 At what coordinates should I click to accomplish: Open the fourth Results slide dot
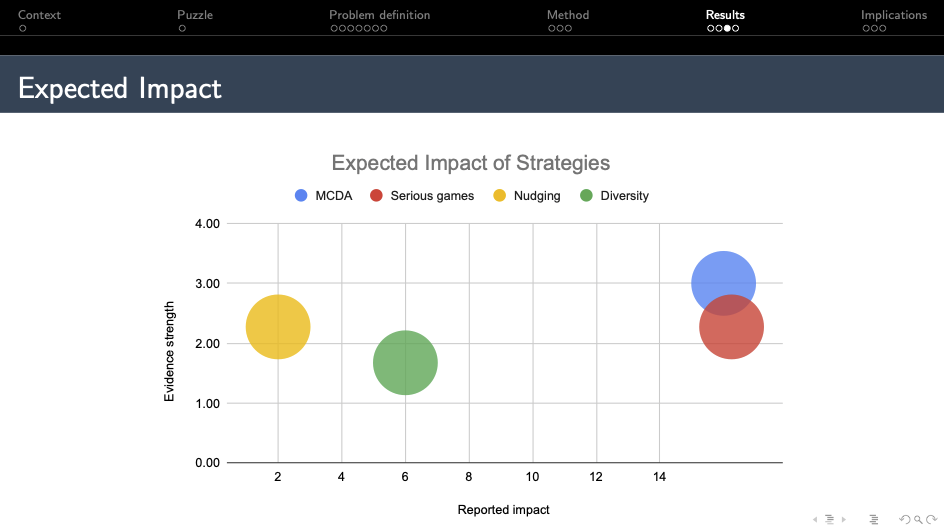point(735,28)
